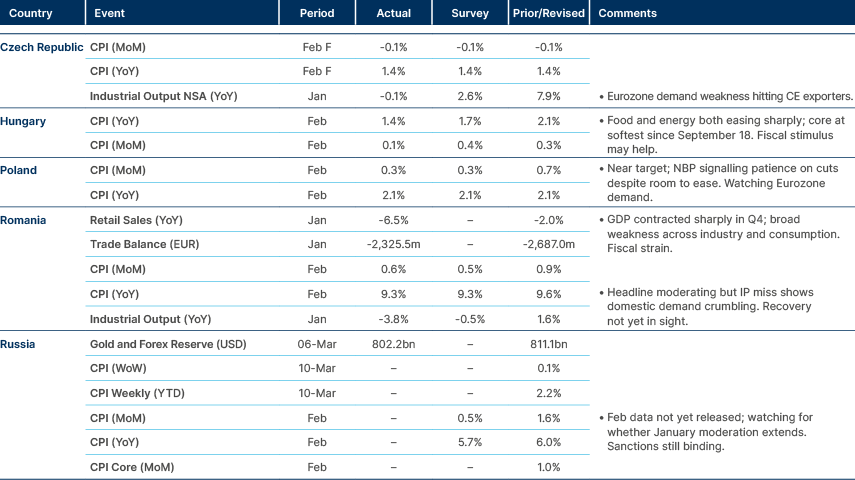
Task: Select the -2,325.5m actual value
Action: click(393, 244)
